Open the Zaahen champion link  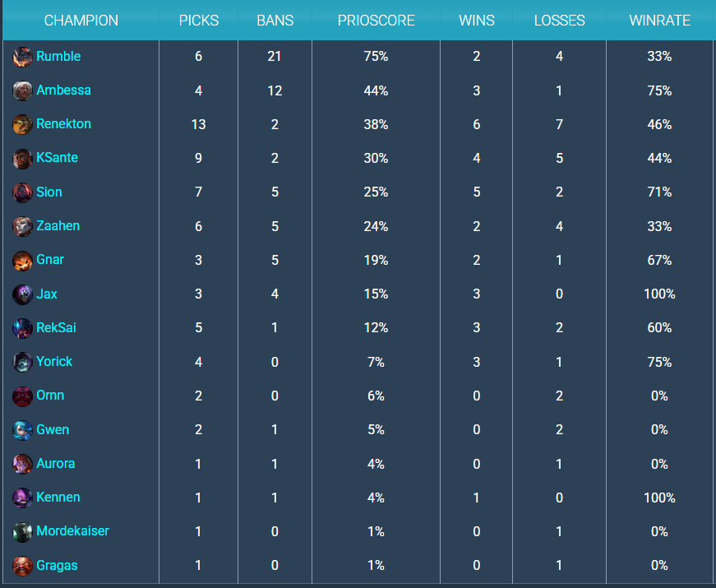pos(58,225)
